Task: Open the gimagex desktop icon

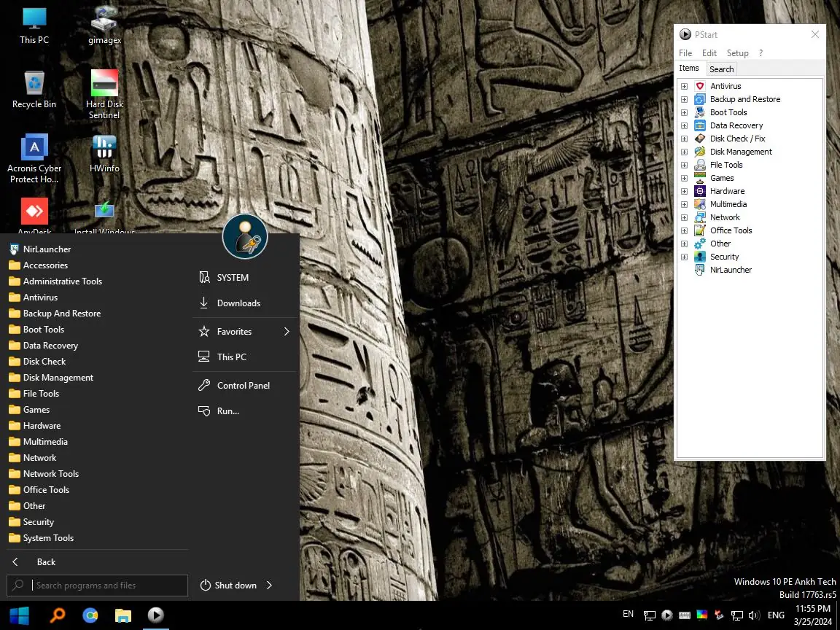Action: click(104, 21)
